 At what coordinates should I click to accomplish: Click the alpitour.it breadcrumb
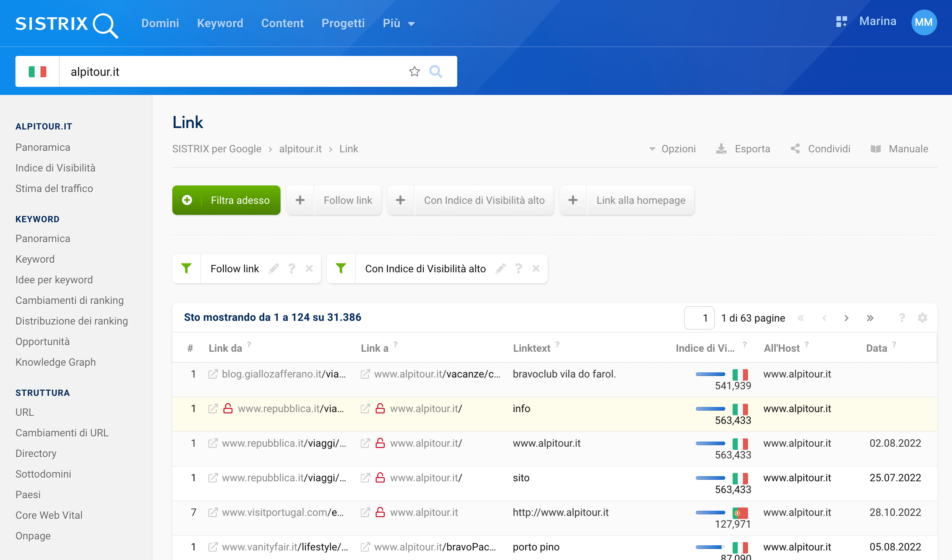coord(300,149)
